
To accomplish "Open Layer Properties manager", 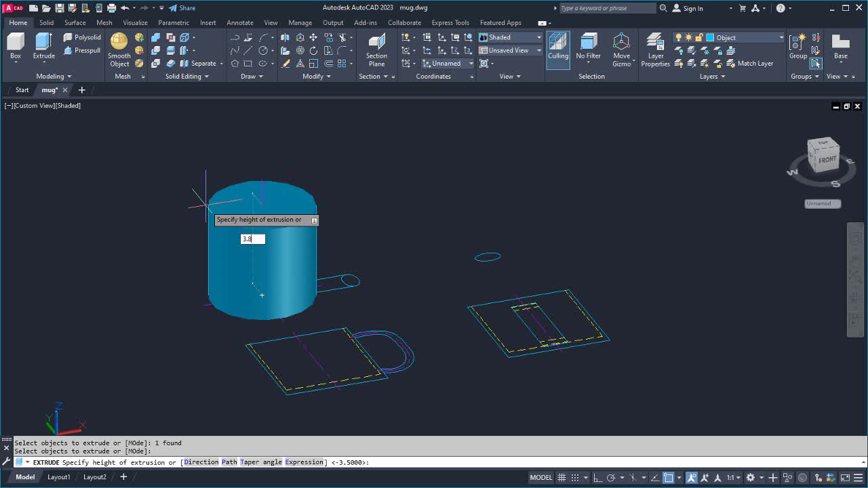I will (x=655, y=49).
